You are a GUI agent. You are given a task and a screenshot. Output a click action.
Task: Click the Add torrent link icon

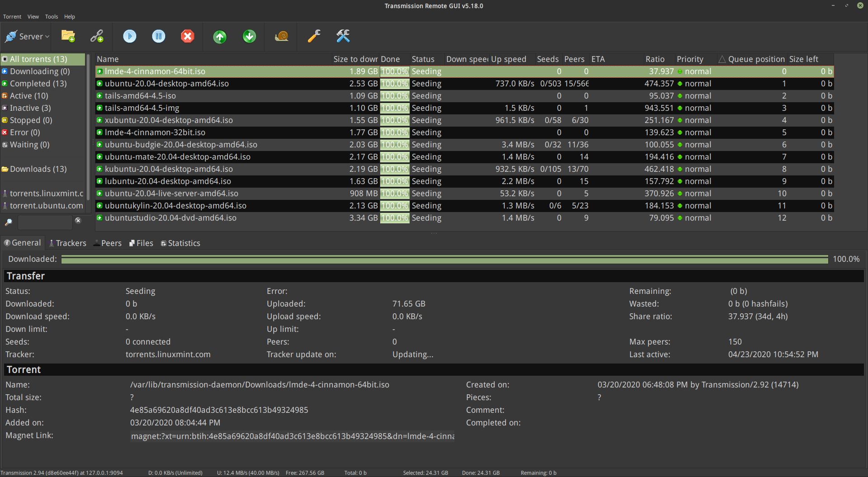click(97, 36)
